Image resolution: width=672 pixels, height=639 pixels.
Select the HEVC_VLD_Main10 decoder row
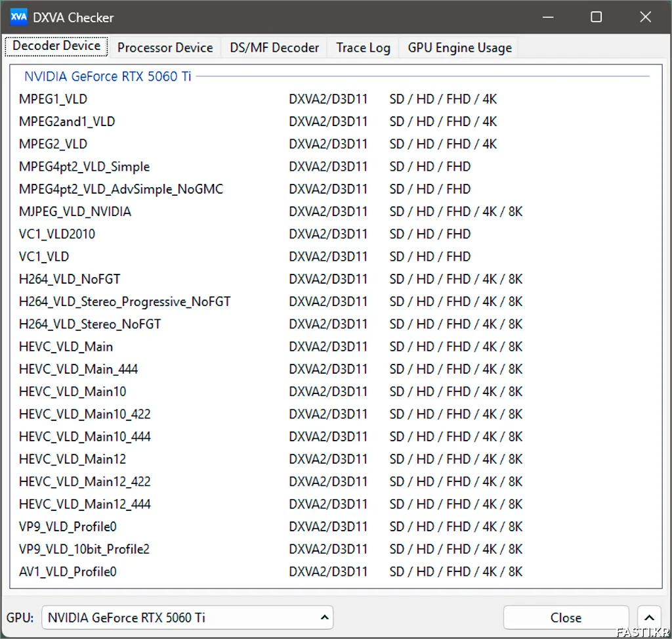point(335,391)
